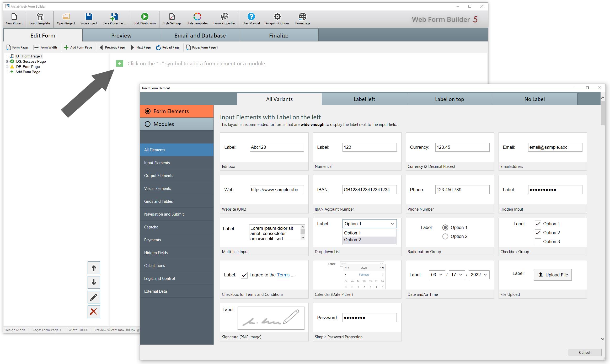This screenshot has width=610, height=364.
Task: Click the dialog vertical scrollbar down arrow
Action: pyautogui.click(x=603, y=339)
